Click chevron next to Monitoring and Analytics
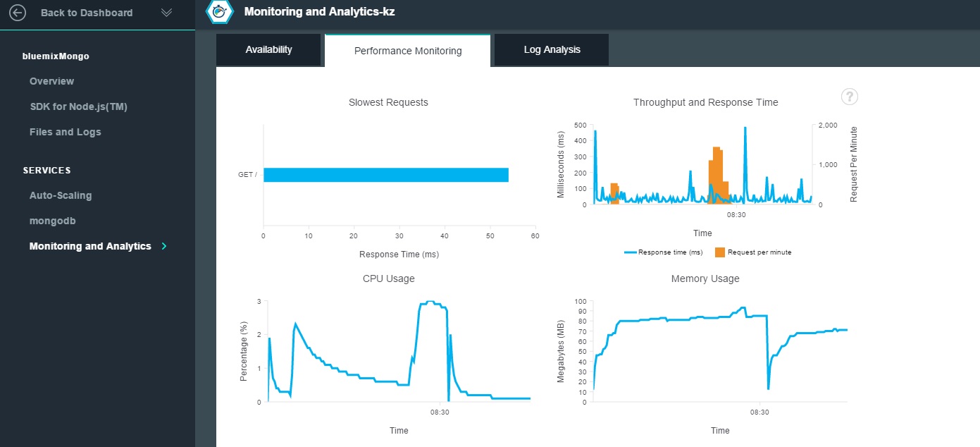Viewport: 980px width, 447px height. point(164,246)
